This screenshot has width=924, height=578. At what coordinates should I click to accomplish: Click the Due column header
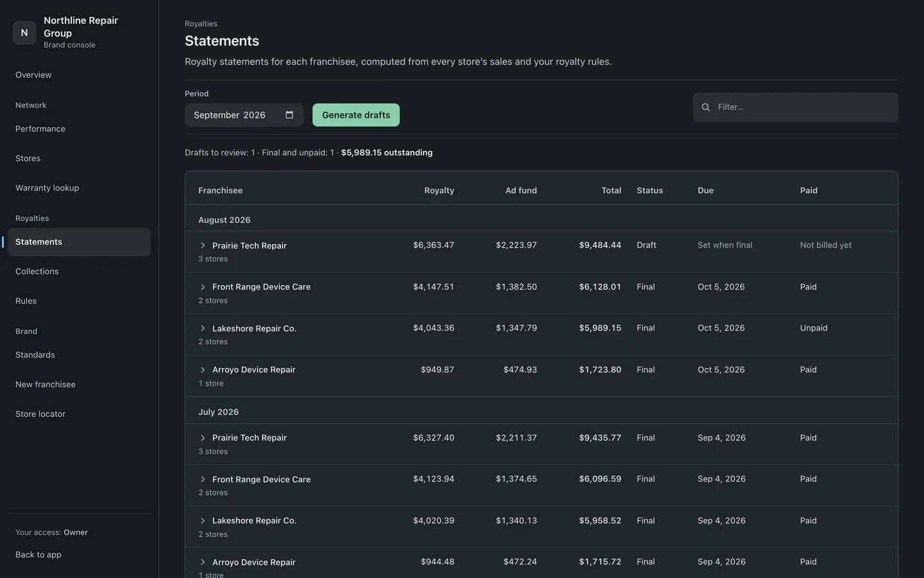(x=706, y=191)
